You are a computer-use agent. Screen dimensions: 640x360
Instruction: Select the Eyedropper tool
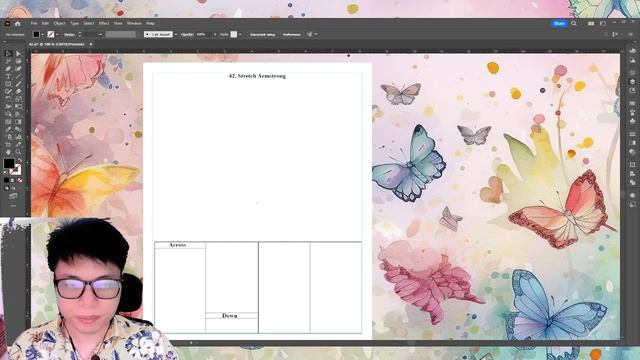tap(8, 129)
